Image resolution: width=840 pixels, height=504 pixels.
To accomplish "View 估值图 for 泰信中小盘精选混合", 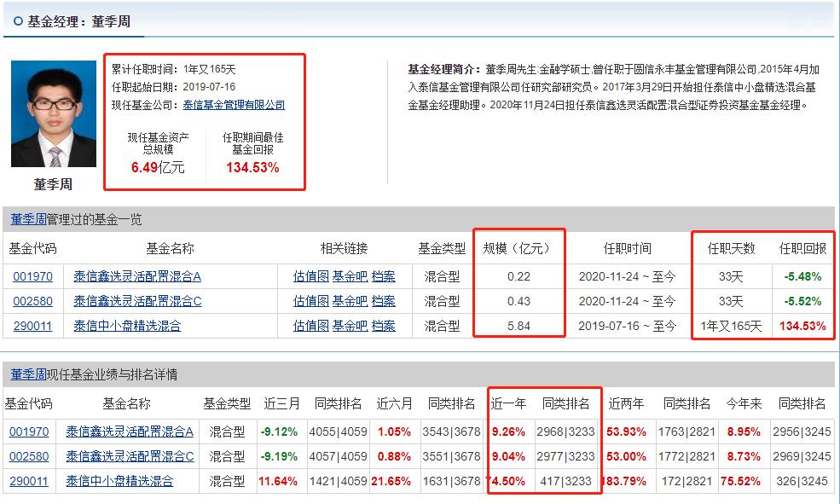I will click(x=310, y=325).
